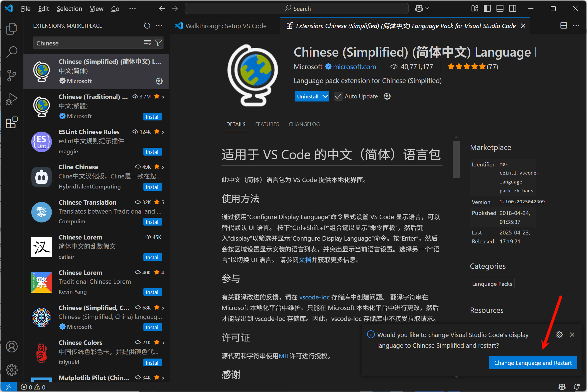Clear extensions search results

click(x=147, y=43)
